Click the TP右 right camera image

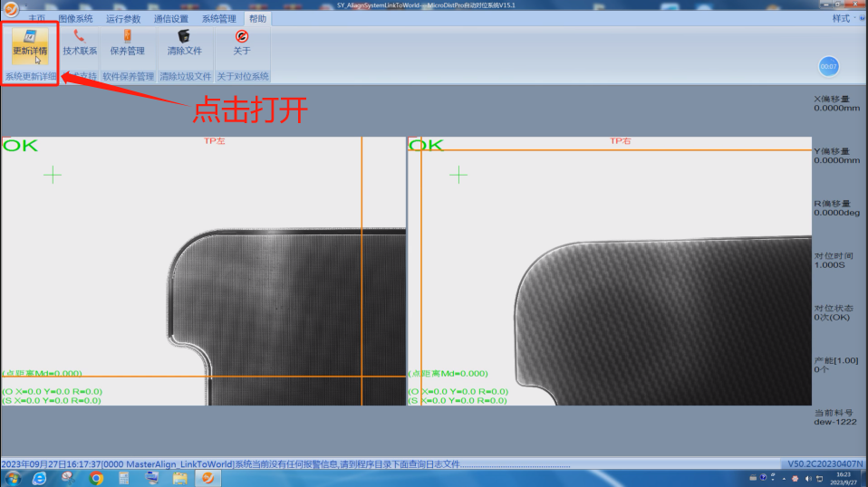click(x=610, y=272)
